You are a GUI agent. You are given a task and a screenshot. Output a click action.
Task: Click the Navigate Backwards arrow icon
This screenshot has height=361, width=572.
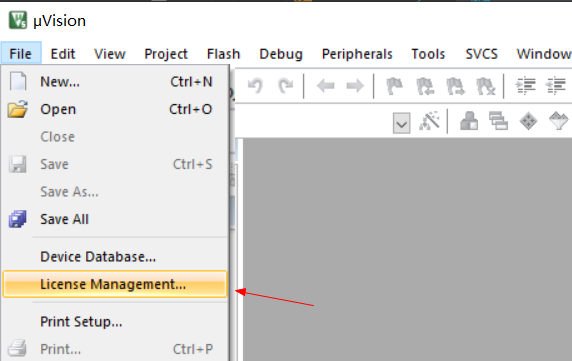click(x=325, y=86)
